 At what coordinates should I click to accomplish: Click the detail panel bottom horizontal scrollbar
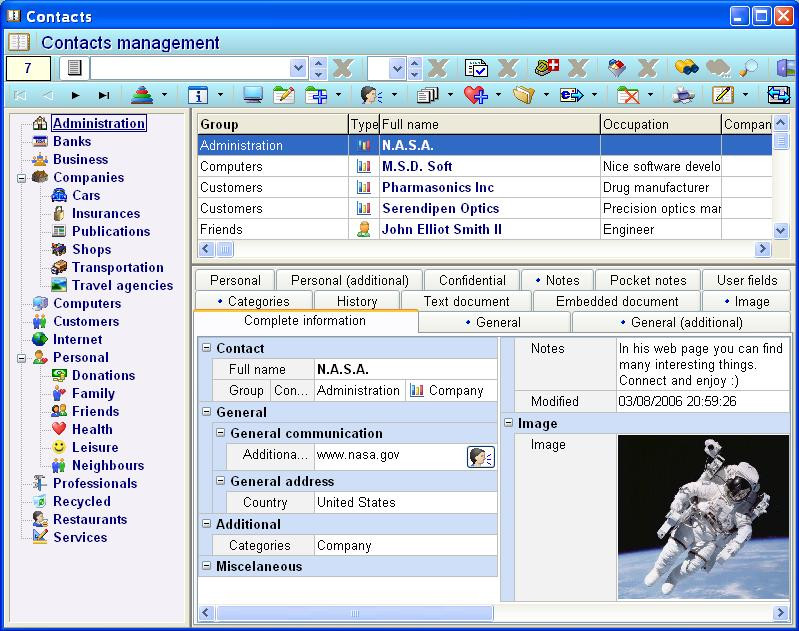355,613
